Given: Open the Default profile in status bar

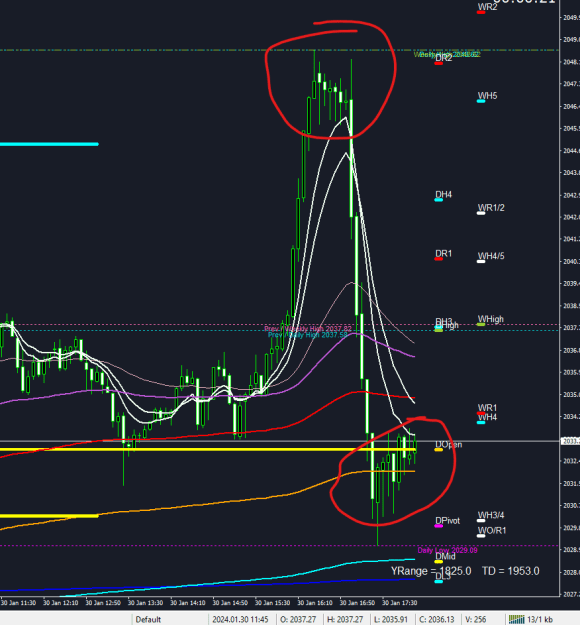Looking at the screenshot, I should (x=148, y=619).
